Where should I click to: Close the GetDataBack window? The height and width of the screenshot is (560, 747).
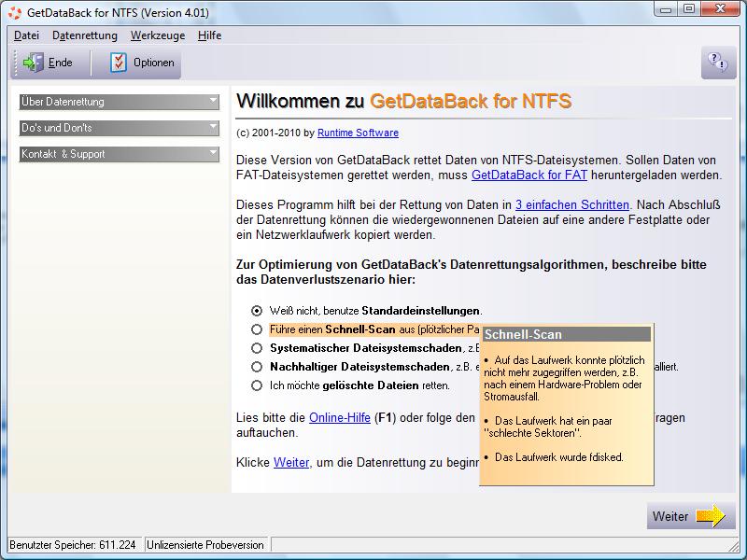(720, 9)
